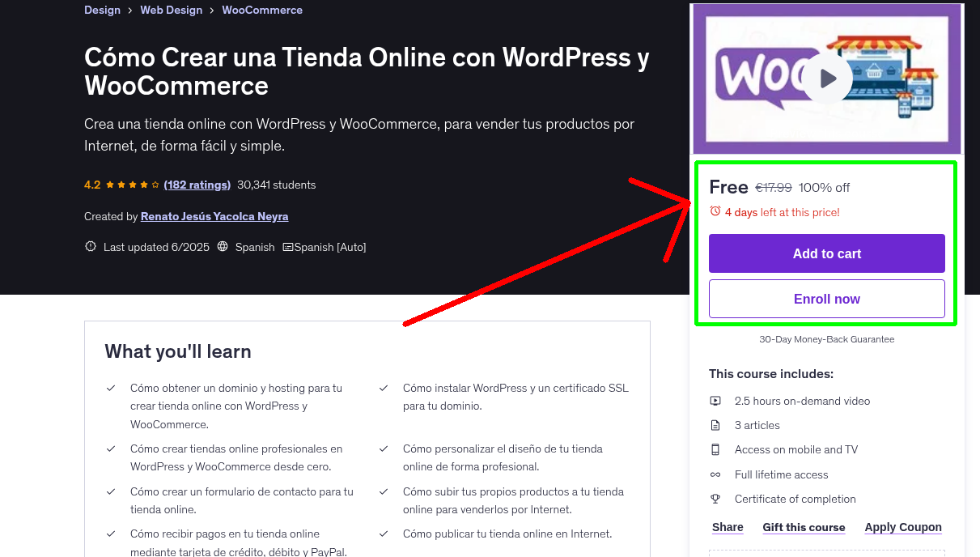The width and height of the screenshot is (980, 557).
Task: Click the certificate of completion trophy icon
Action: (715, 499)
